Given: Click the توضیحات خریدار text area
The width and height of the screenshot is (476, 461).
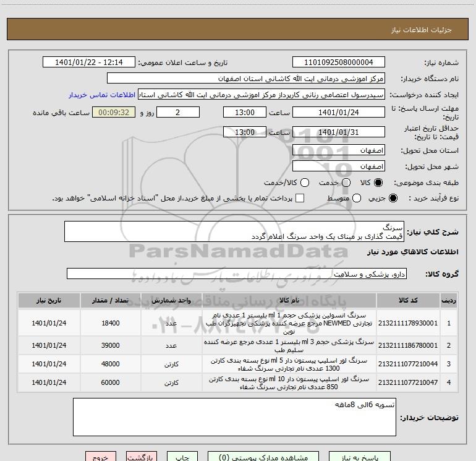Looking at the screenshot, I should click(234, 417).
